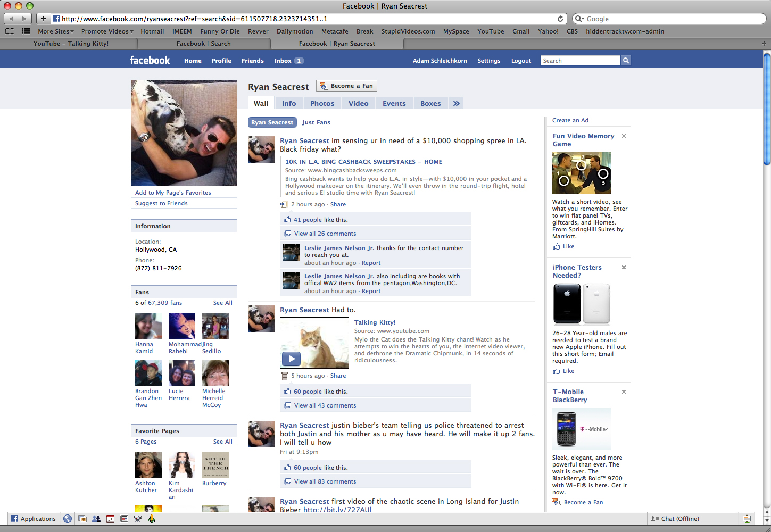
Task: Click the facebook logo
Action: click(150, 60)
